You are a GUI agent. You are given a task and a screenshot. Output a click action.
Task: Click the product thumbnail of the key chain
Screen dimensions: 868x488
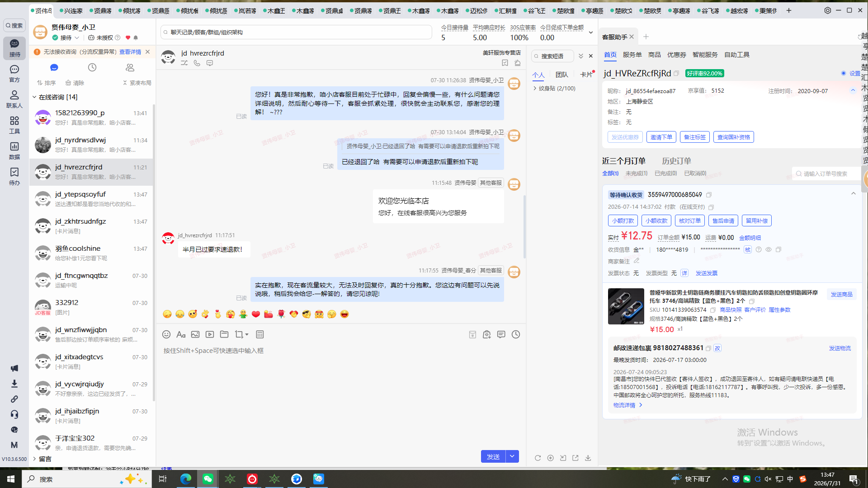tap(626, 306)
